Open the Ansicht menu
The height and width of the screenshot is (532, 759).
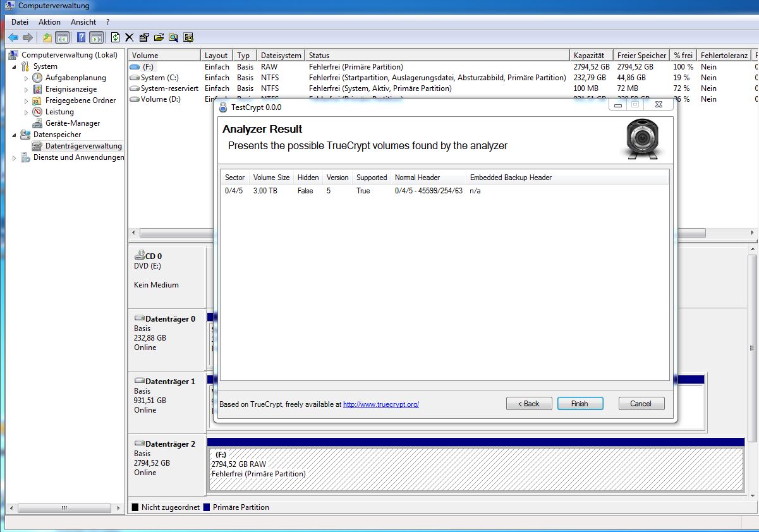tap(83, 22)
